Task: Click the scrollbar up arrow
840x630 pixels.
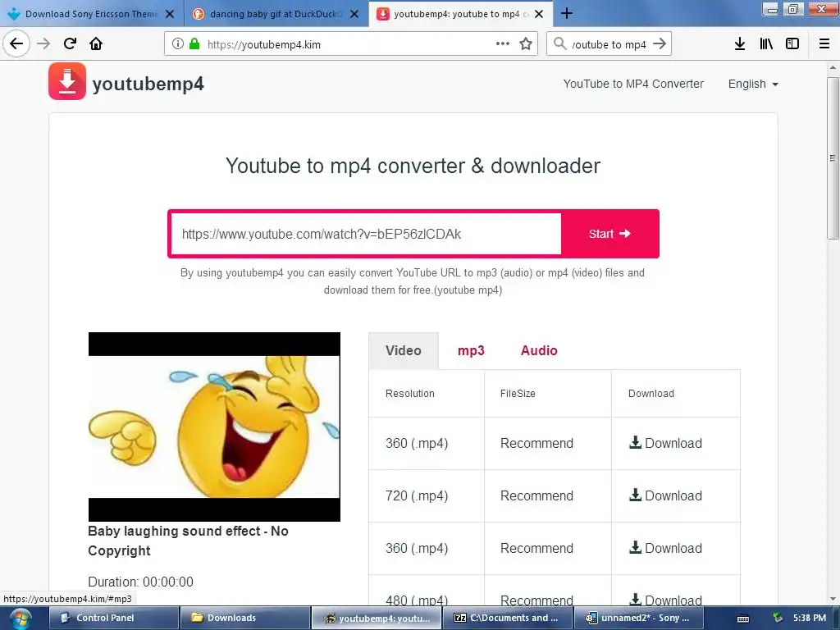Action: (833, 68)
